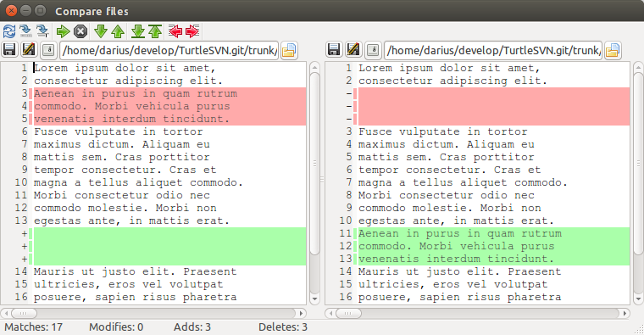The width and height of the screenshot is (644, 335).
Task: Click left pane line 14 'Mauris ut justo elit. Praesent'
Action: (x=135, y=271)
